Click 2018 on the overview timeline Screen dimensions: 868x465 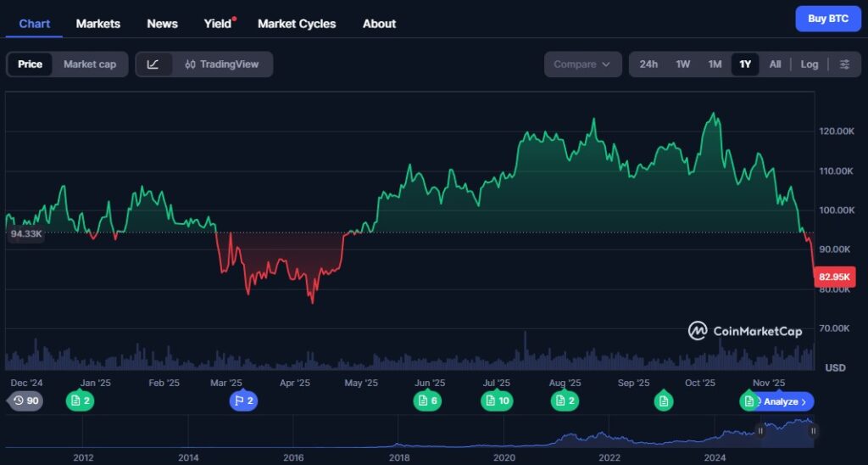point(399,458)
